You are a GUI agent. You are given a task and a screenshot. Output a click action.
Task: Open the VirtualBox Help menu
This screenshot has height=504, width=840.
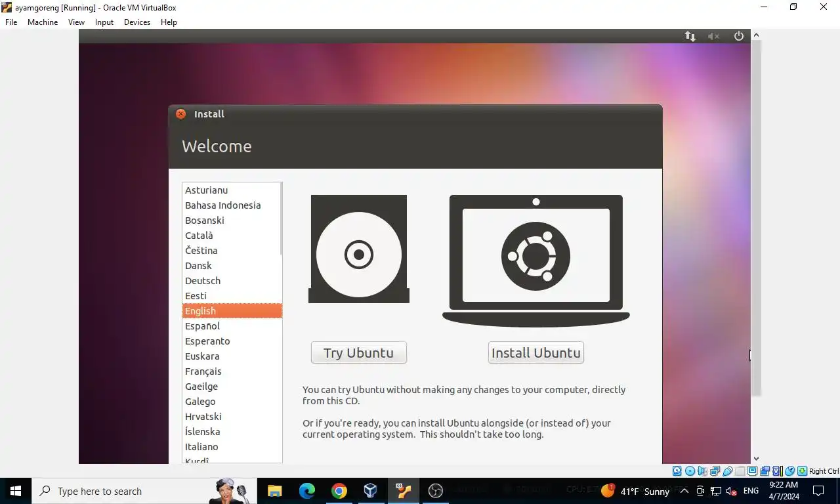point(169,22)
